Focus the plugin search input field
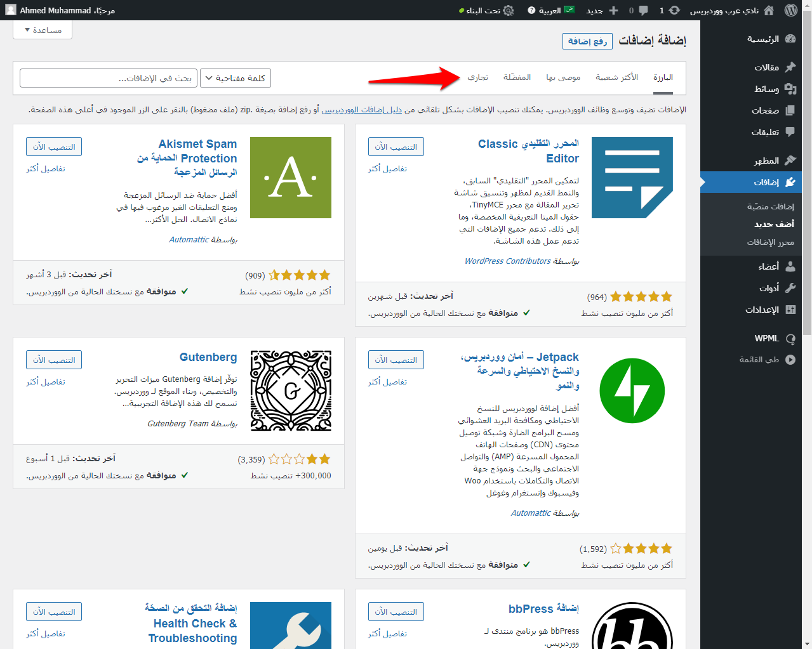The height and width of the screenshot is (649, 812). click(x=108, y=78)
